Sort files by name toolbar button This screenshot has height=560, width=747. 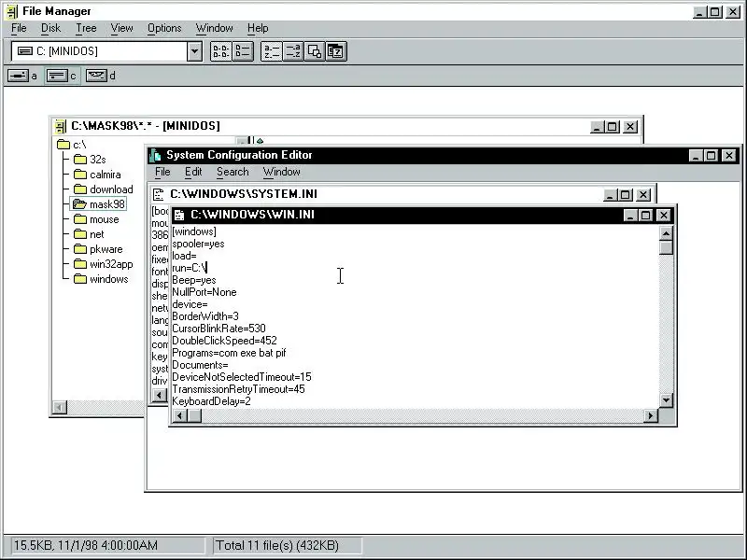pos(272,51)
